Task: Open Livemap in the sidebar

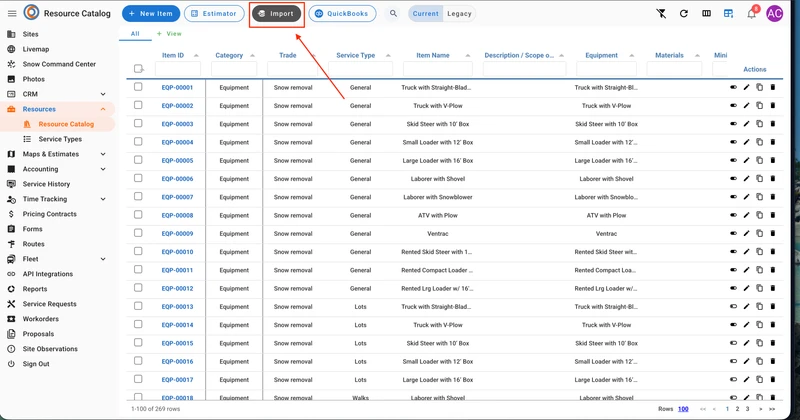Action: (x=36, y=49)
